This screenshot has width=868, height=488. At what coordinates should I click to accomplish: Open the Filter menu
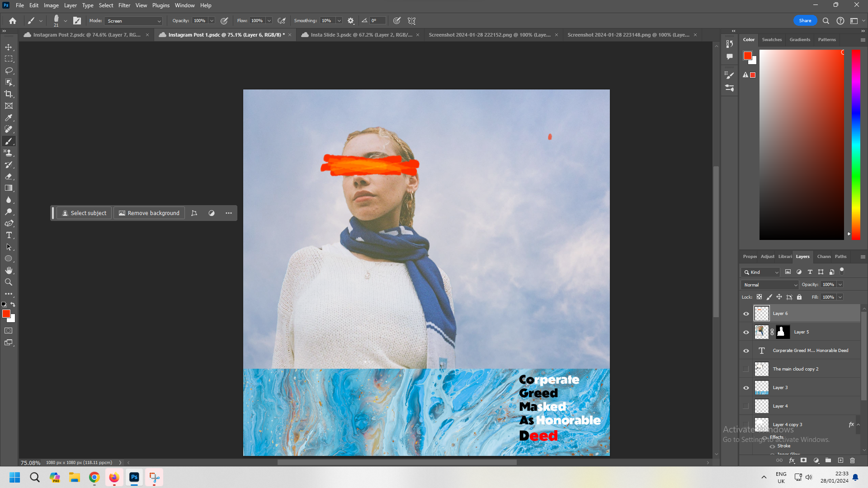point(124,5)
